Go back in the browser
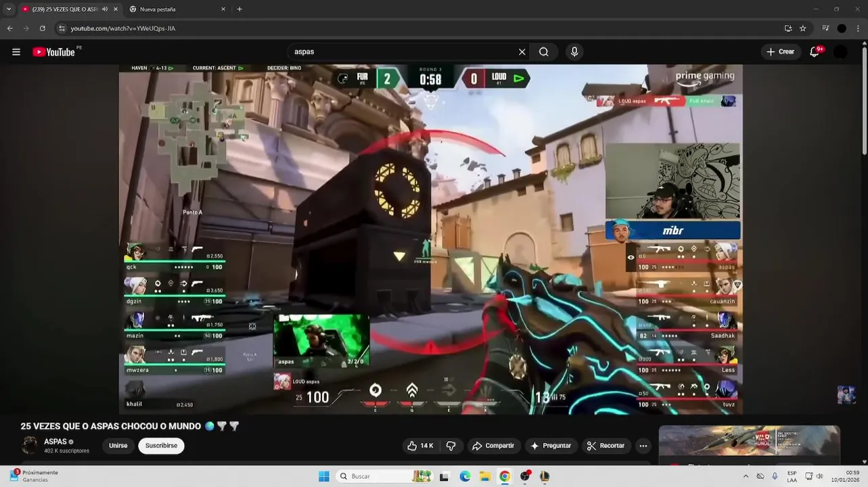868x487 pixels. (10, 28)
